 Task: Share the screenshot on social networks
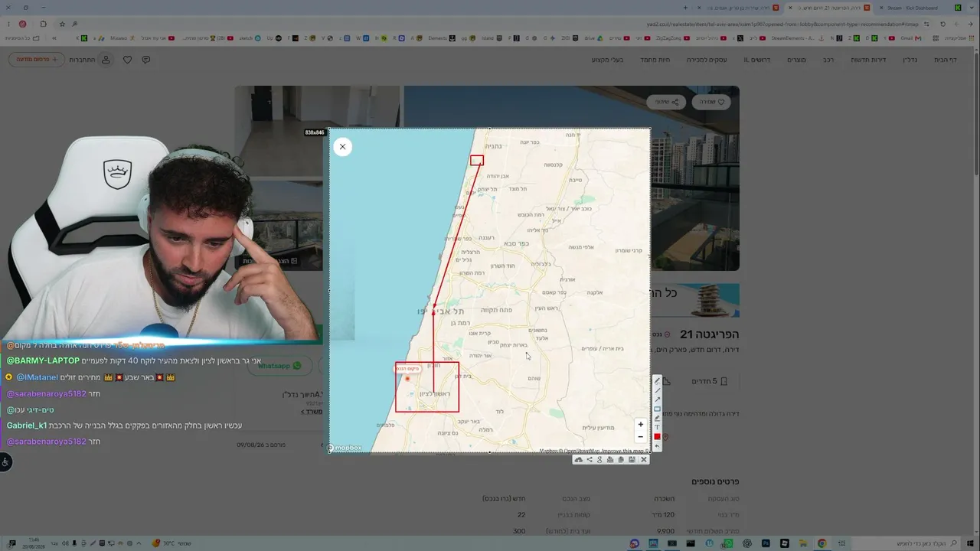(x=590, y=459)
